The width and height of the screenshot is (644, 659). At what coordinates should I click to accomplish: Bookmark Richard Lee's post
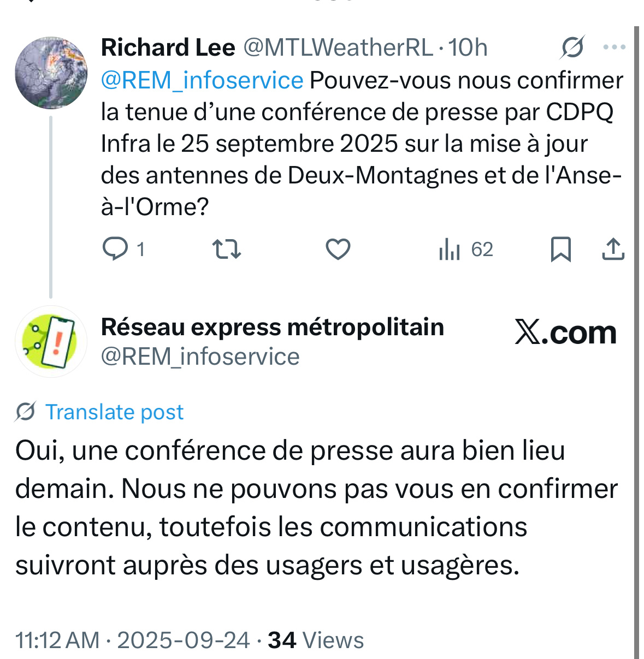560,250
